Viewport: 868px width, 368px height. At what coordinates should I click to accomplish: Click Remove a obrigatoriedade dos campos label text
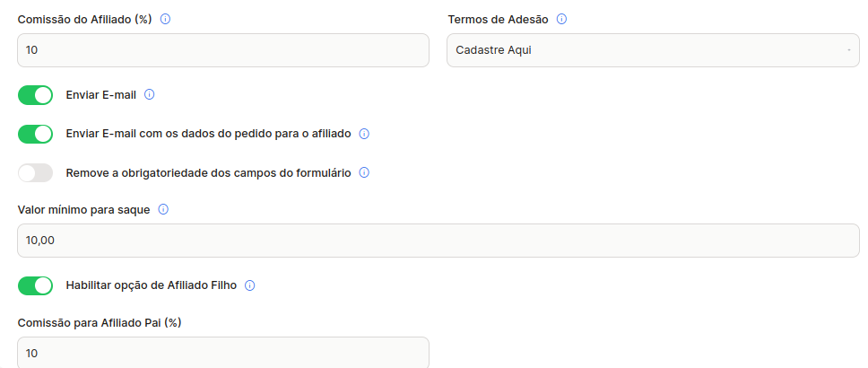(208, 173)
